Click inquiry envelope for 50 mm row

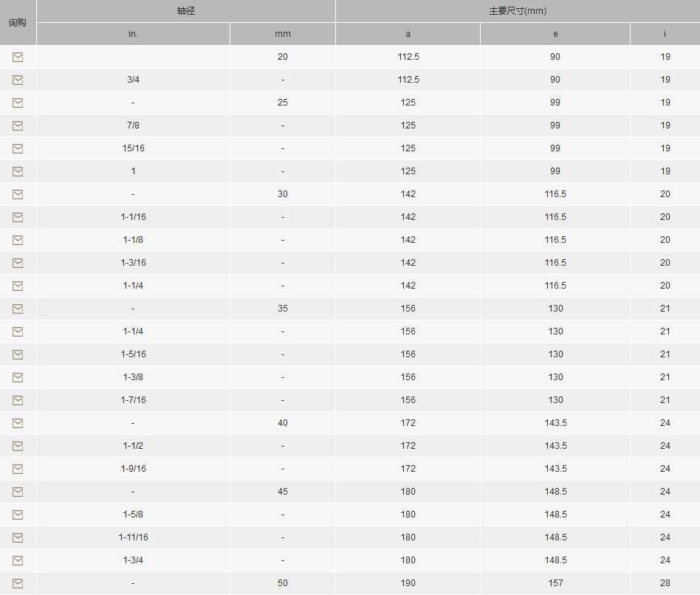tap(18, 583)
